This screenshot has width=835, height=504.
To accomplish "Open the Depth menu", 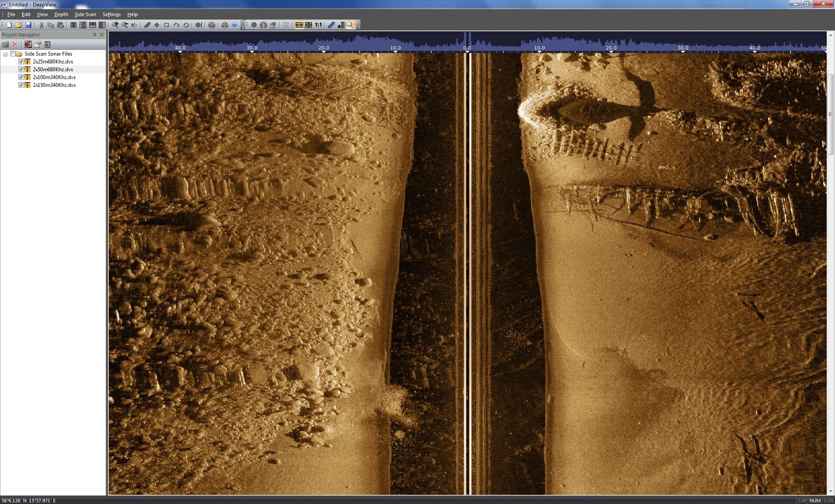I will (61, 14).
